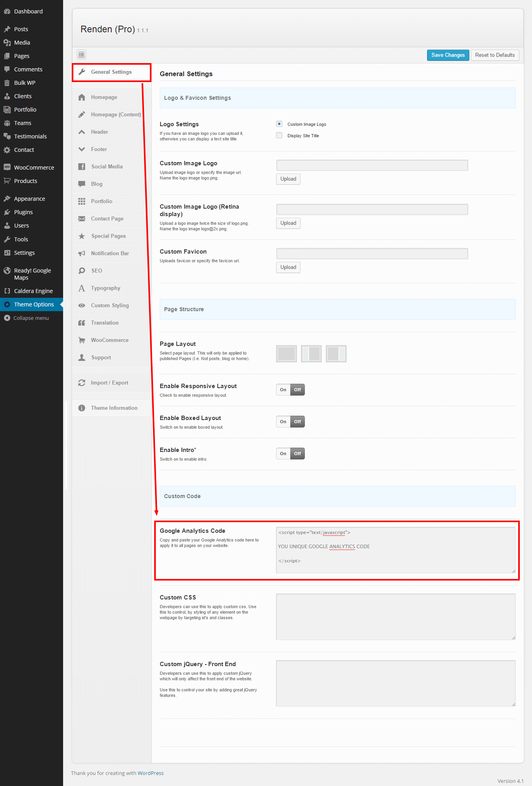Expand the Header options section

pos(99,132)
